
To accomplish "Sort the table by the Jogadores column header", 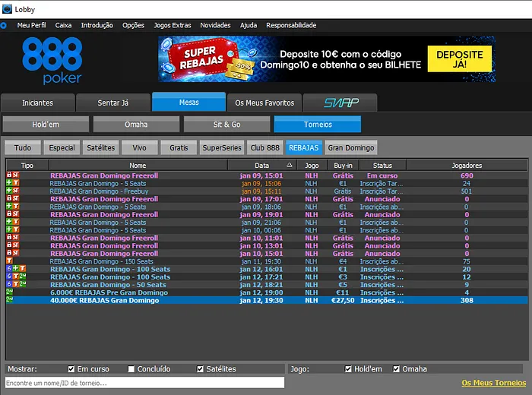I will (x=467, y=166).
